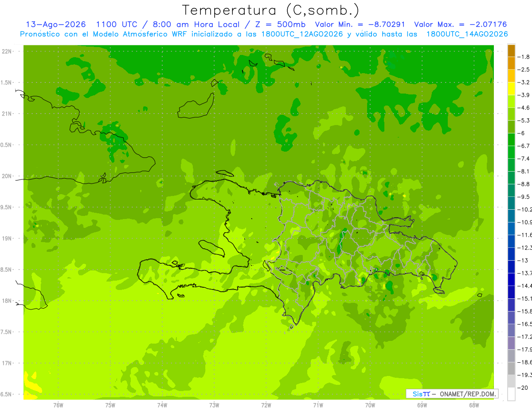Click the '-14.4' legend value
The height and width of the screenshot is (411, 532).
(x=524, y=286)
